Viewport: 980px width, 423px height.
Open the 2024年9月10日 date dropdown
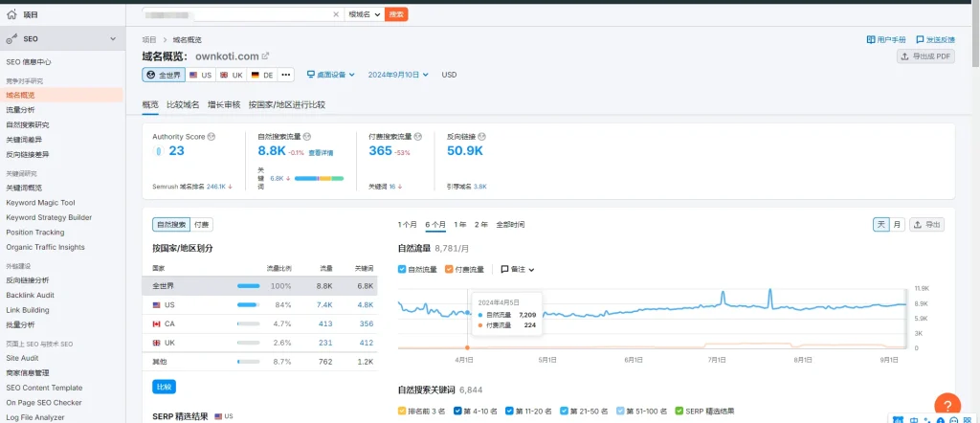[x=398, y=75]
